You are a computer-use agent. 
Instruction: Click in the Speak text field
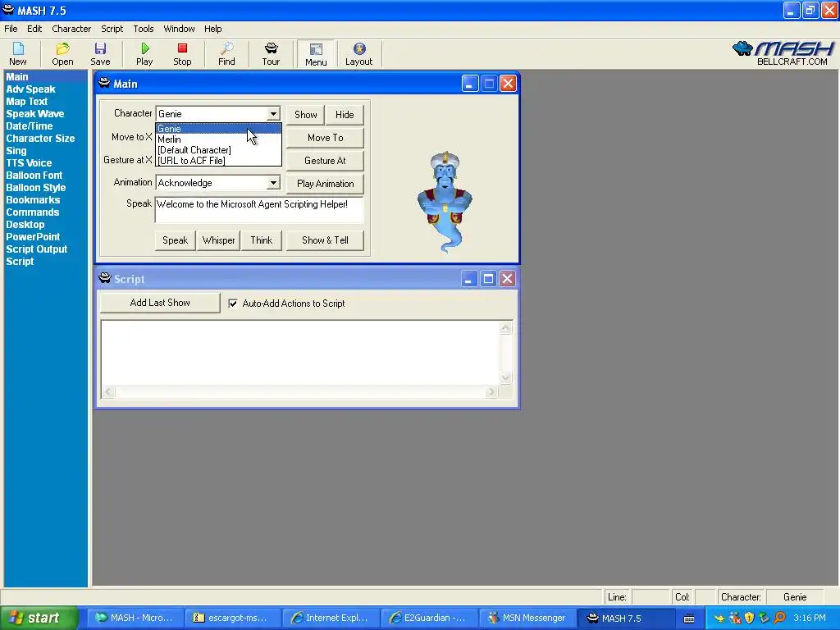(259, 210)
